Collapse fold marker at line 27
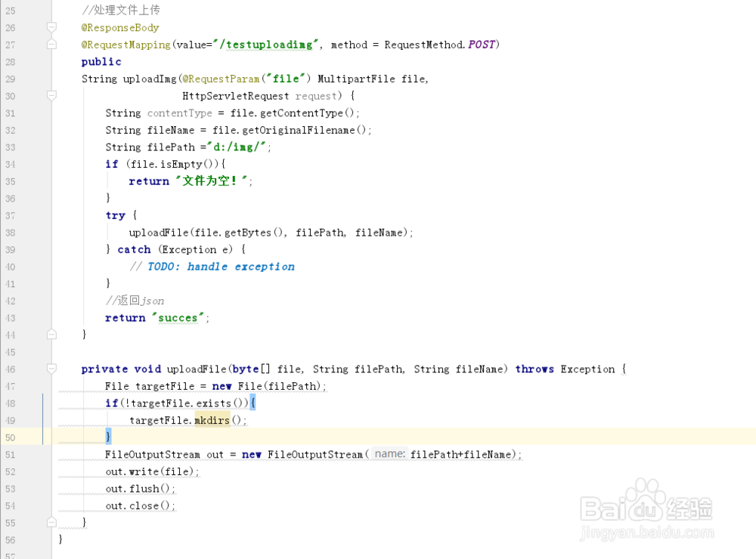 click(x=51, y=45)
